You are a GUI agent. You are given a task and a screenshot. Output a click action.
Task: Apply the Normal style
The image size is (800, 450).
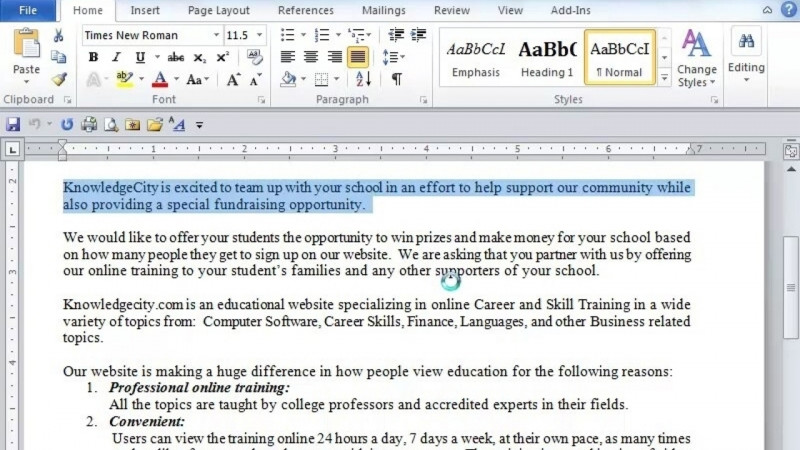point(619,57)
